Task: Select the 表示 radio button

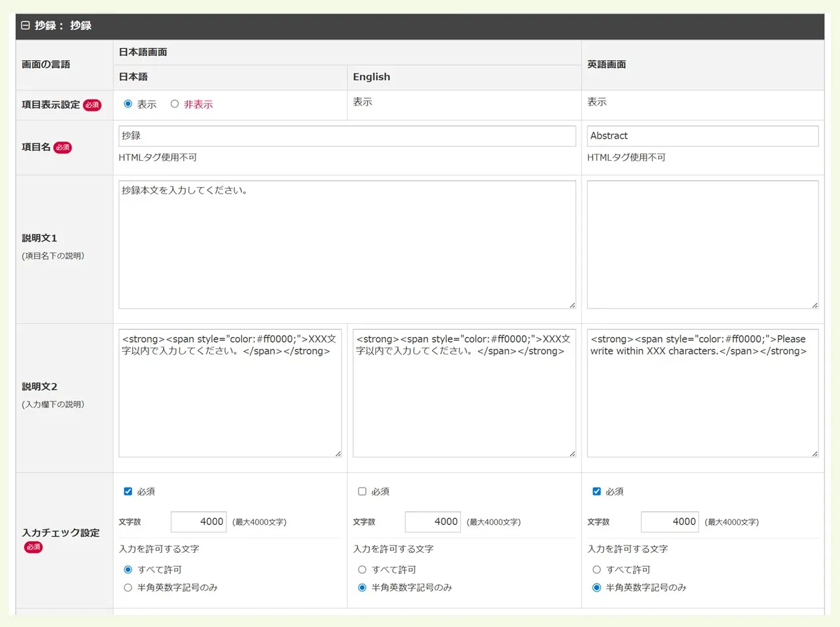Action: click(128, 104)
